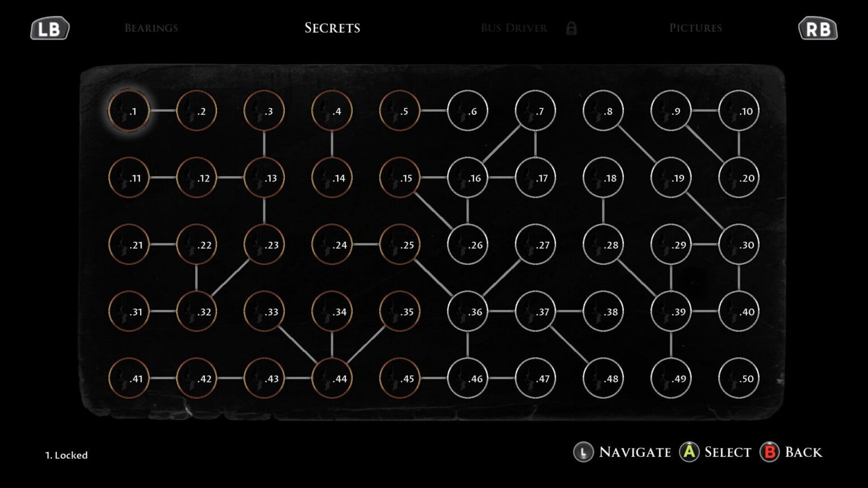Open the locked Bus Driver tab
Viewport: 868px width, 488px height.
pos(514,28)
